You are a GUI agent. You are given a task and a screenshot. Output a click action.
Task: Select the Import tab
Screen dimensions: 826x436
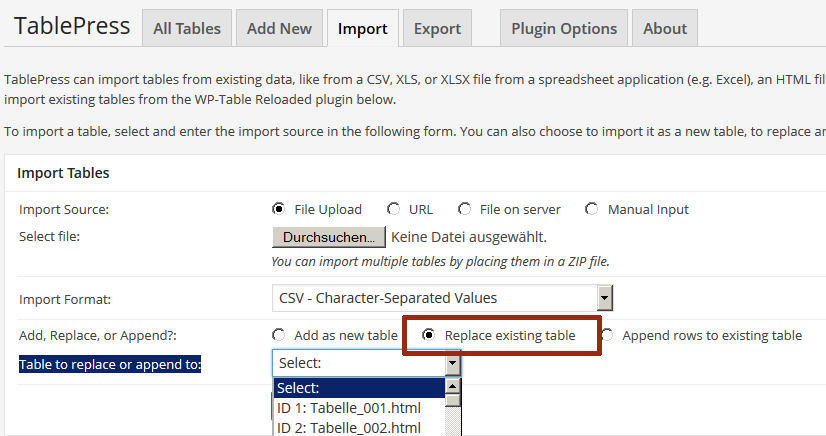click(x=362, y=28)
